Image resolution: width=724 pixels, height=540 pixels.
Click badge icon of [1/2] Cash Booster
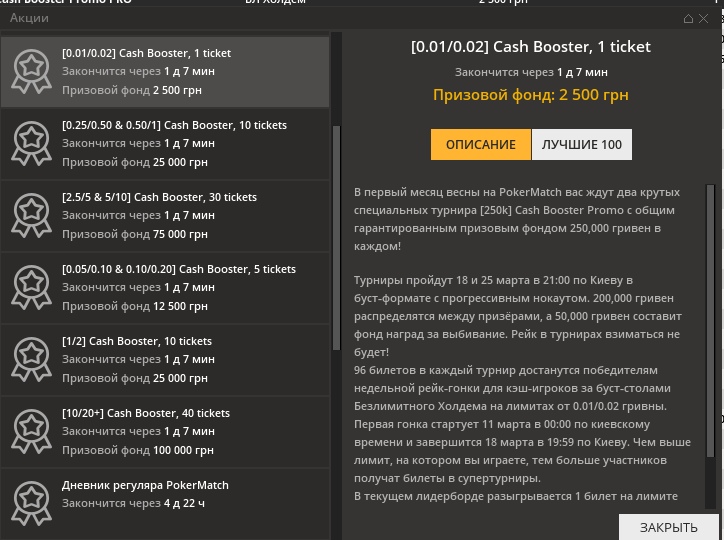click(x=31, y=360)
